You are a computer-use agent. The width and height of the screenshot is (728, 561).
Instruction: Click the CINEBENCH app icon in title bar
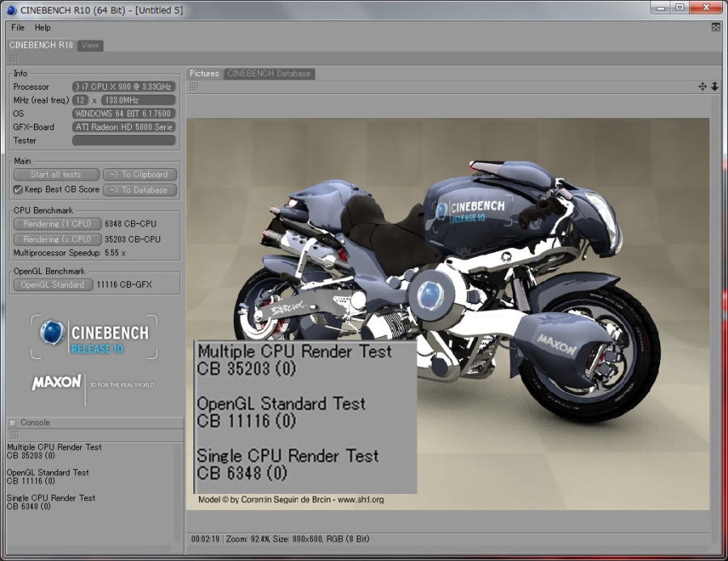pyautogui.click(x=11, y=8)
